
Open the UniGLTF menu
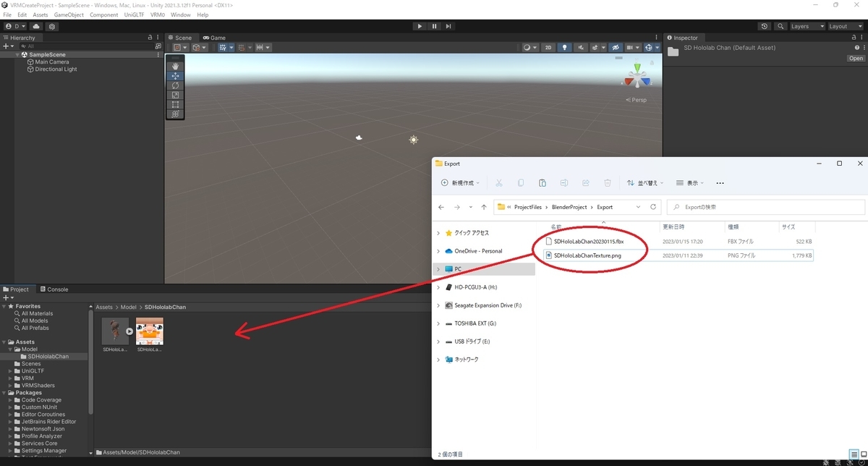pos(134,14)
